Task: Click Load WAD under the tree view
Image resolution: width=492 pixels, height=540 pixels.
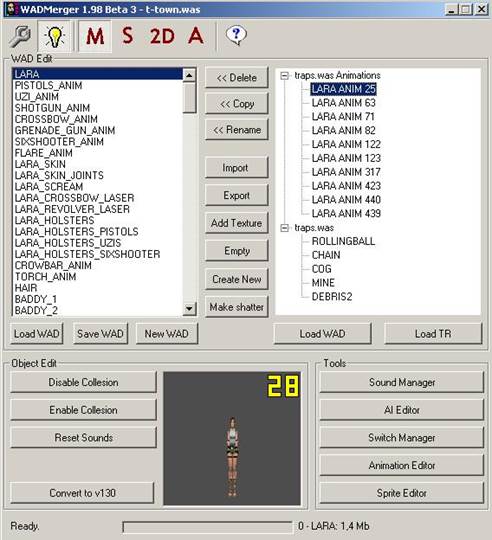Action: coord(323,334)
